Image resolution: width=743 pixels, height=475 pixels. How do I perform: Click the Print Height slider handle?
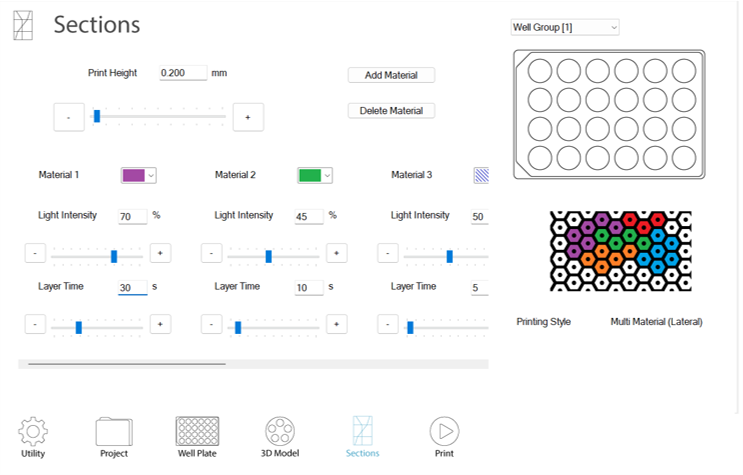pos(97,116)
